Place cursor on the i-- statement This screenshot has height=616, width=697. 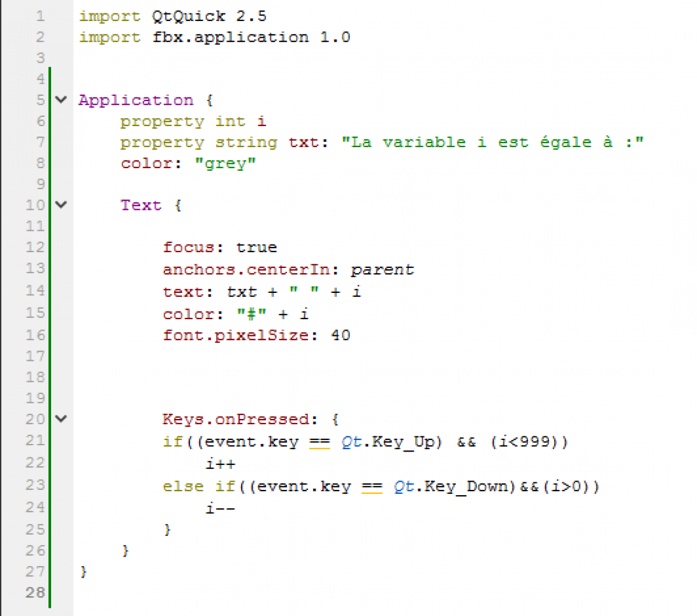pos(220,508)
